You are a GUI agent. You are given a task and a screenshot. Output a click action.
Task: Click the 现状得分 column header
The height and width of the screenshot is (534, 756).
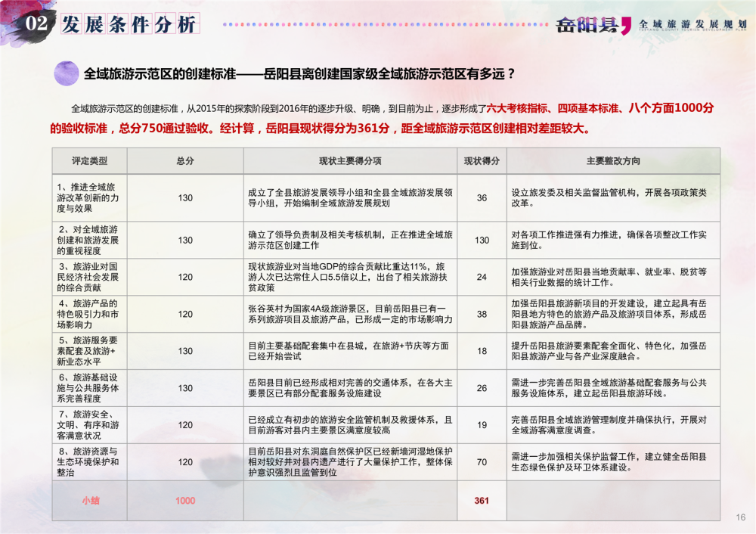pyautogui.click(x=482, y=161)
